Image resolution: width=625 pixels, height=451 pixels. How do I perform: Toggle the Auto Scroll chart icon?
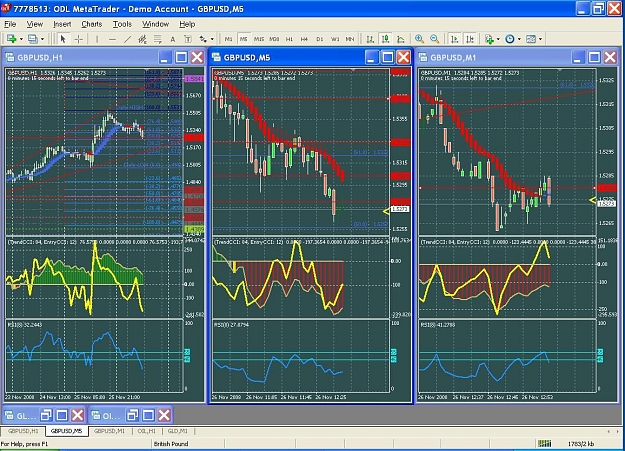[x=454, y=39]
